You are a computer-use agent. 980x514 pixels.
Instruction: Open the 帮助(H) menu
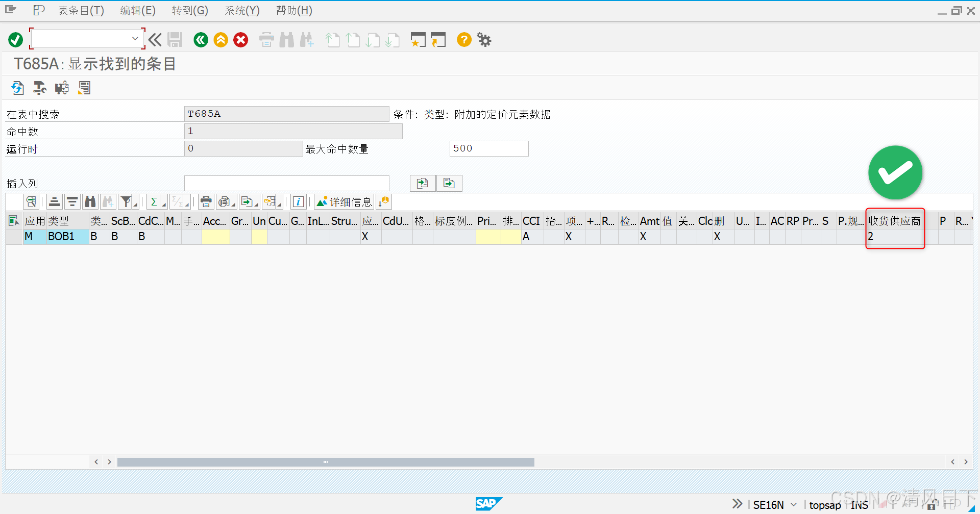tap(293, 10)
